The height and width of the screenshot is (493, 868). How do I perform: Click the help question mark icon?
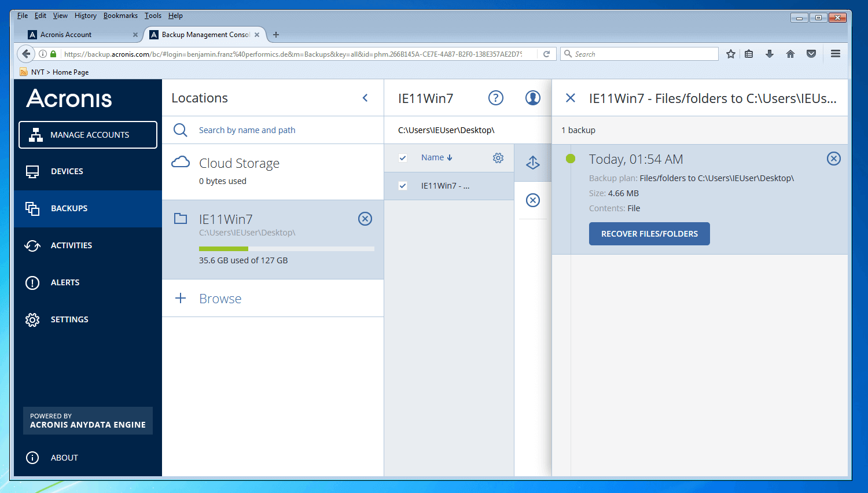495,98
